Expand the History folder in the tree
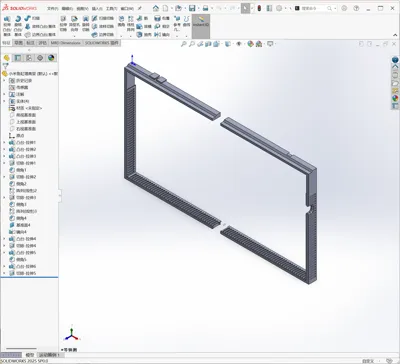 point(4,81)
